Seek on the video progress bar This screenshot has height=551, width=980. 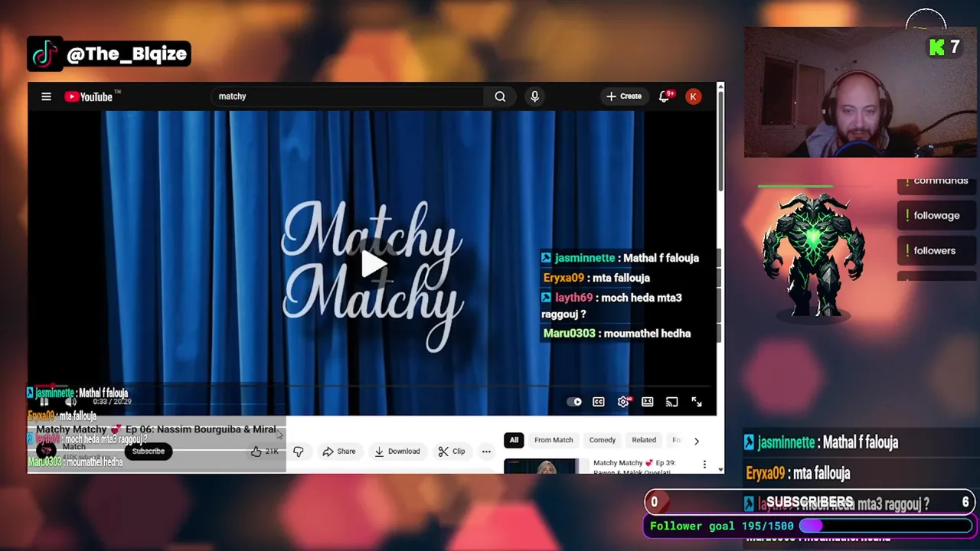[372, 387]
